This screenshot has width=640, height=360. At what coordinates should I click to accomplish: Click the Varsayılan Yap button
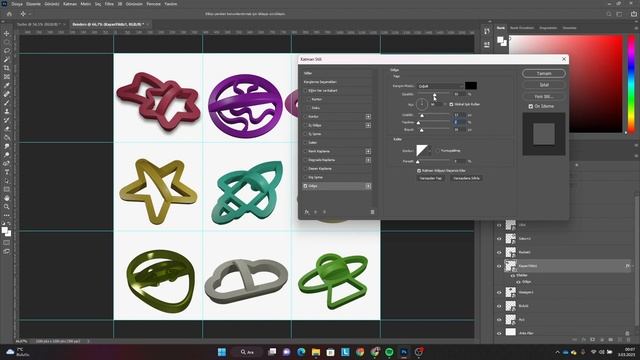coord(431,178)
